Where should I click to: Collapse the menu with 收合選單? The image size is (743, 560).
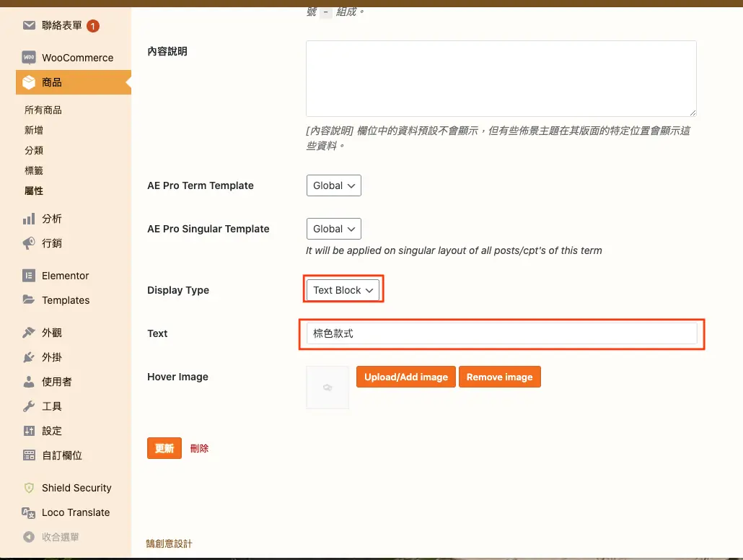(51, 537)
